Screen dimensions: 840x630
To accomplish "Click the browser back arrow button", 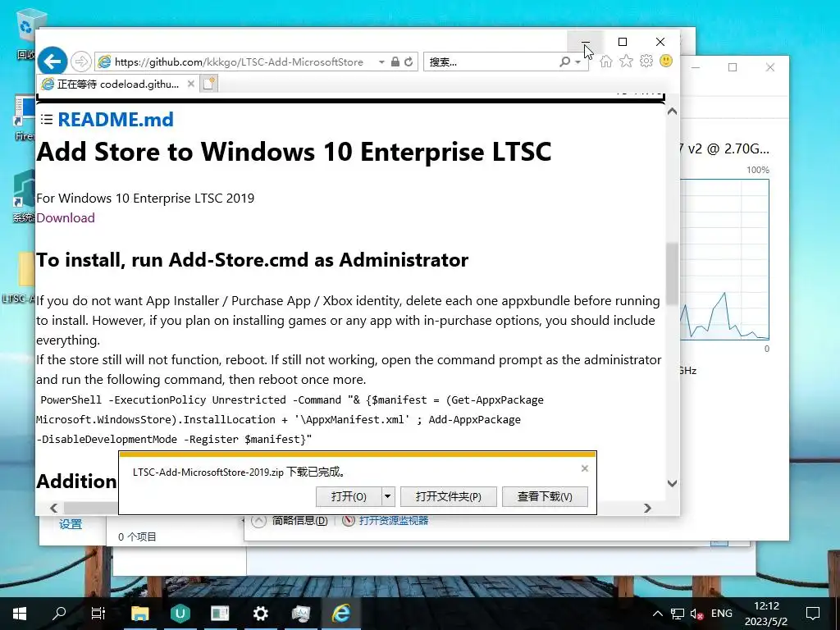I will point(52,62).
